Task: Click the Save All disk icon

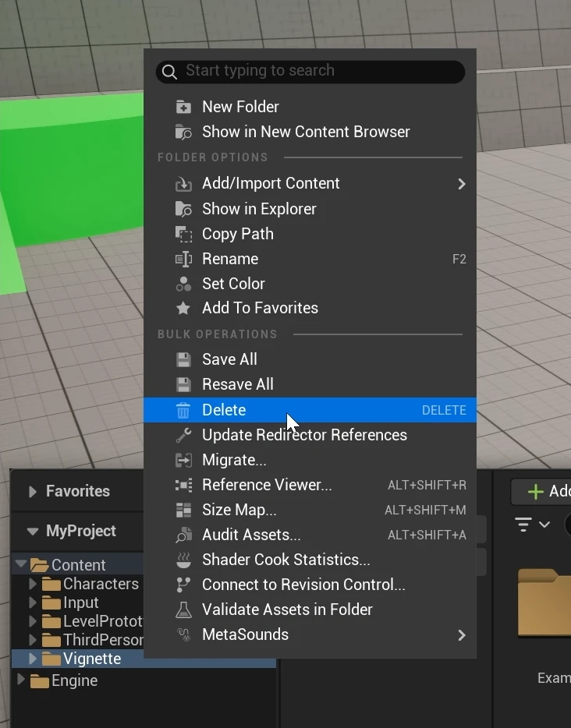Action: [x=183, y=359]
